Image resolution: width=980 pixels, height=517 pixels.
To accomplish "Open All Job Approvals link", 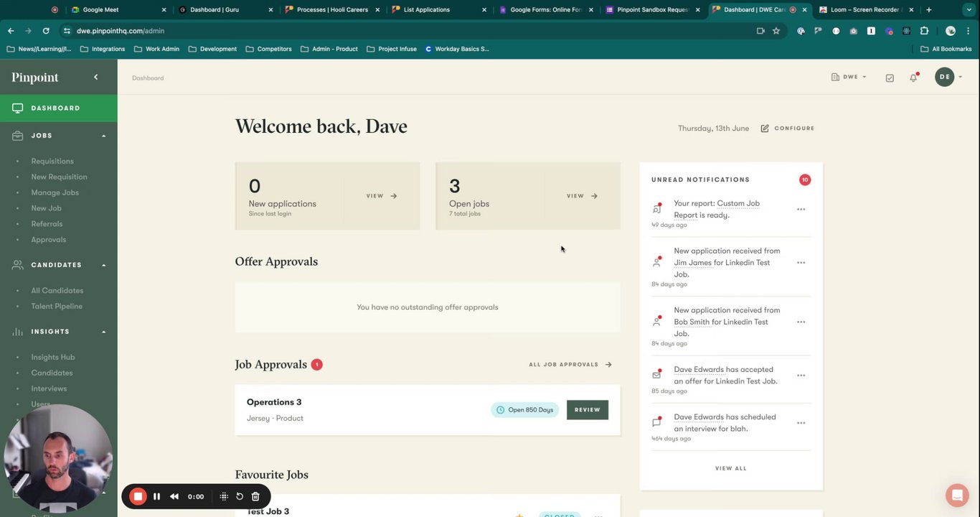I will pos(570,365).
